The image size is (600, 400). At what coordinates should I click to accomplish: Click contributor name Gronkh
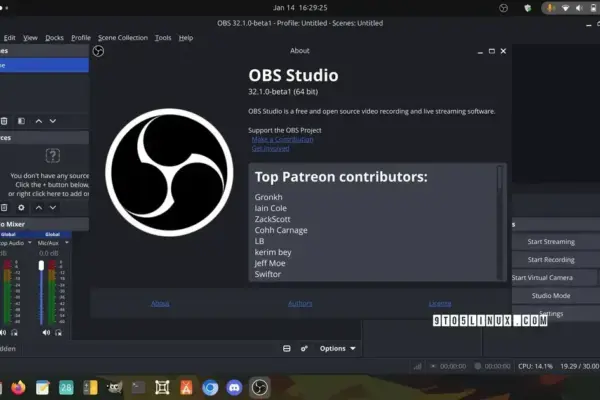[x=268, y=197]
